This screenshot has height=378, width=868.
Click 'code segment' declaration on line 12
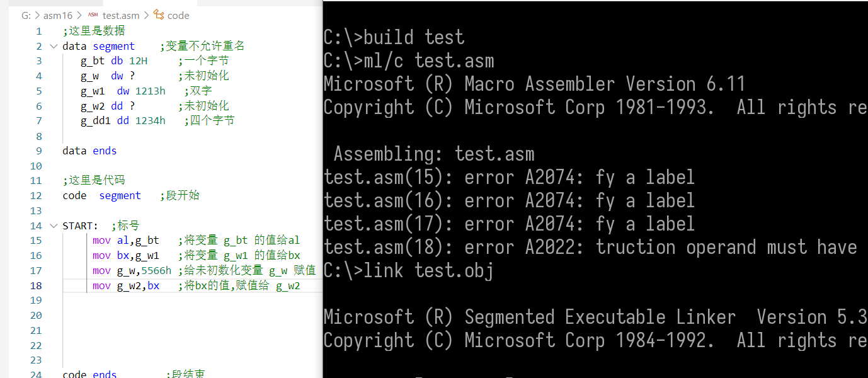(x=101, y=195)
